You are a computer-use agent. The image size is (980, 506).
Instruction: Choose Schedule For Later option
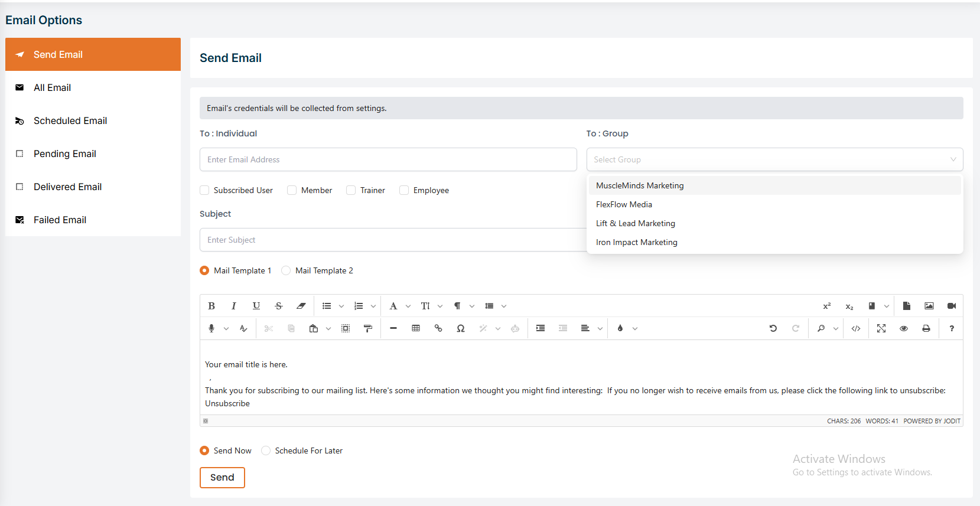266,450
